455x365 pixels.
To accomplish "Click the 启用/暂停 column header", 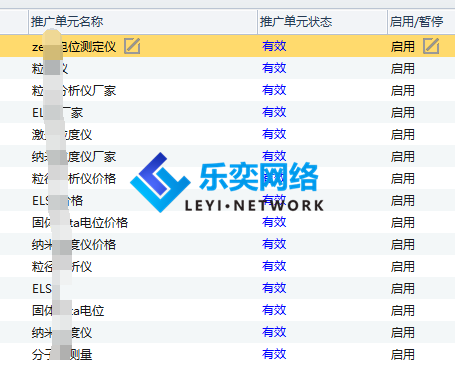I will coord(416,22).
